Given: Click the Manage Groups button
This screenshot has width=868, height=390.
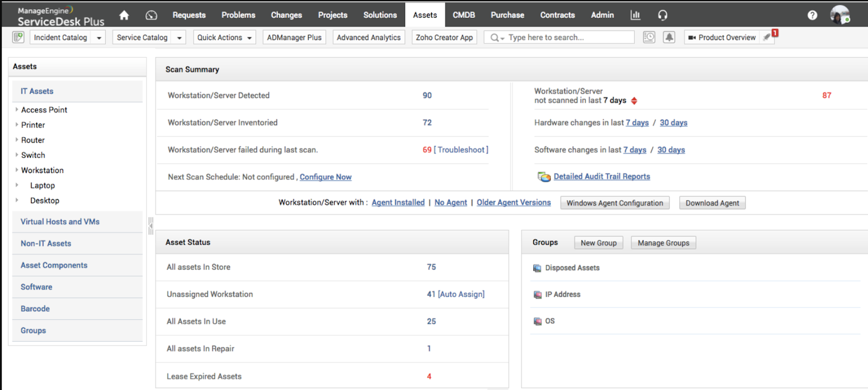Looking at the screenshot, I should 663,243.
